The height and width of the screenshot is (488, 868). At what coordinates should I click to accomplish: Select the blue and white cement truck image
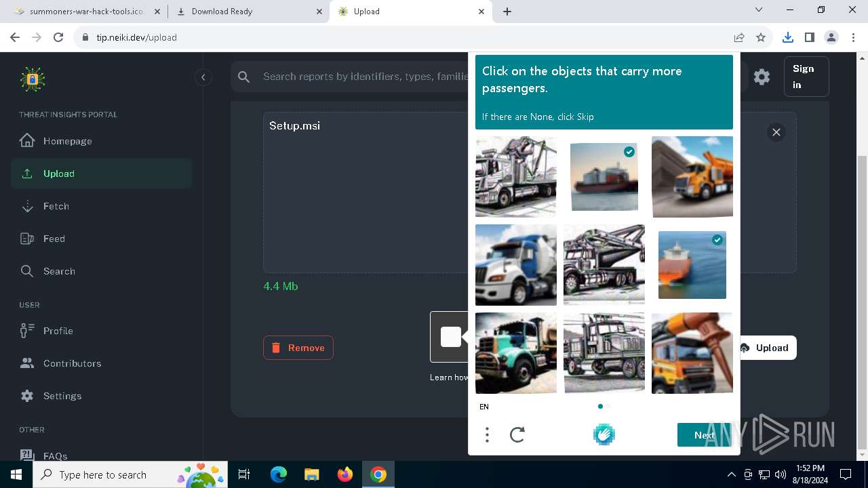[x=516, y=265]
